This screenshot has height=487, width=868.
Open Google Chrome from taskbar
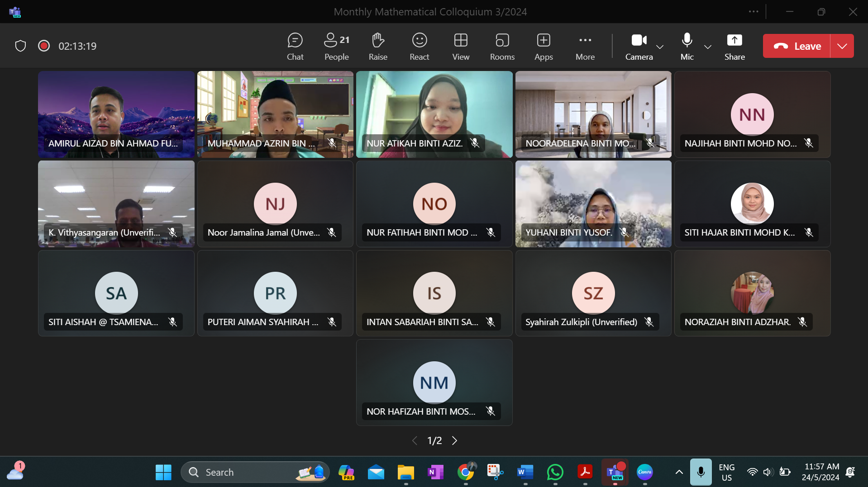click(x=466, y=472)
